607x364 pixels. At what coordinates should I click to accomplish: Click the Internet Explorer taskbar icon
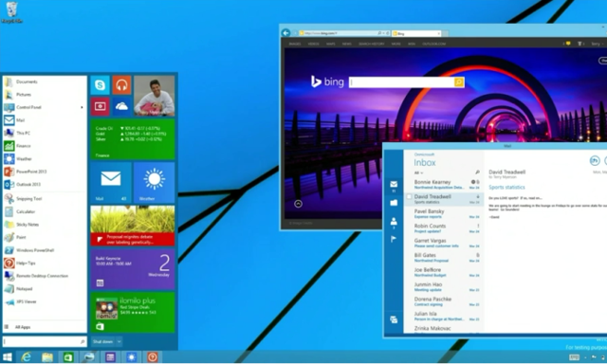click(x=26, y=357)
